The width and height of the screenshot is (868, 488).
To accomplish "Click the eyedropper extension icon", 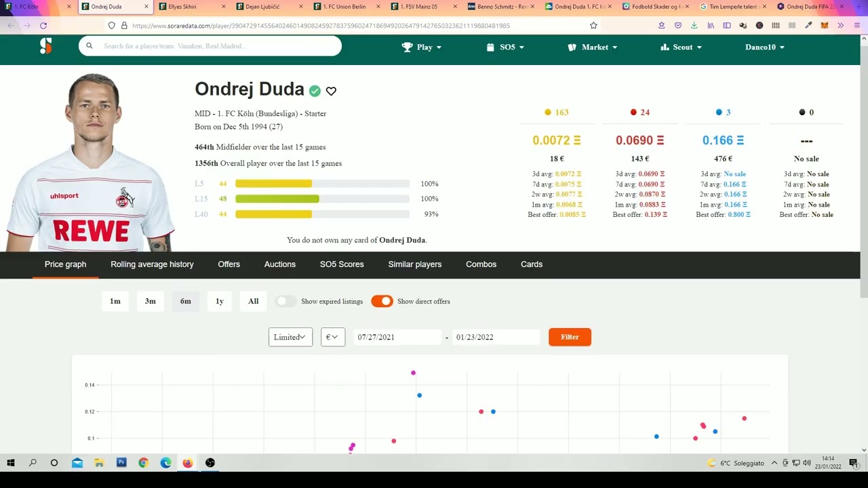I will point(808,25).
